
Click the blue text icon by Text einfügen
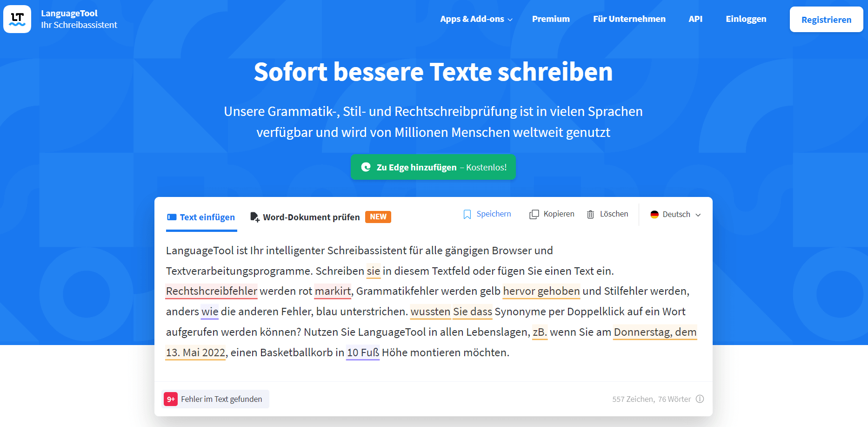tap(172, 217)
